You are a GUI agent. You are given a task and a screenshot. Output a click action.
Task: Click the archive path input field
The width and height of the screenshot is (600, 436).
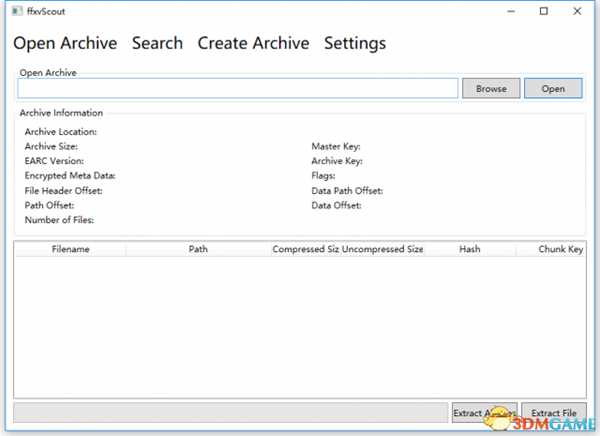point(238,88)
